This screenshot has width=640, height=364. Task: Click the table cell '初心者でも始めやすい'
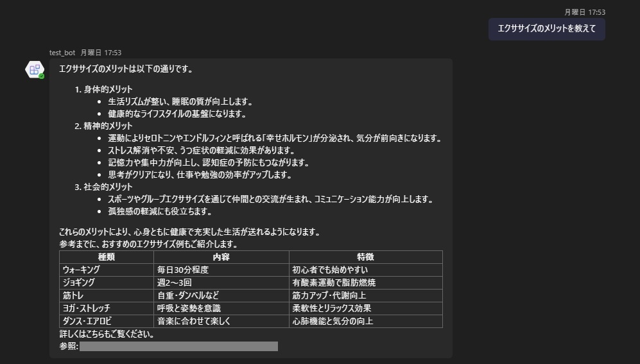pyautogui.click(x=366, y=270)
